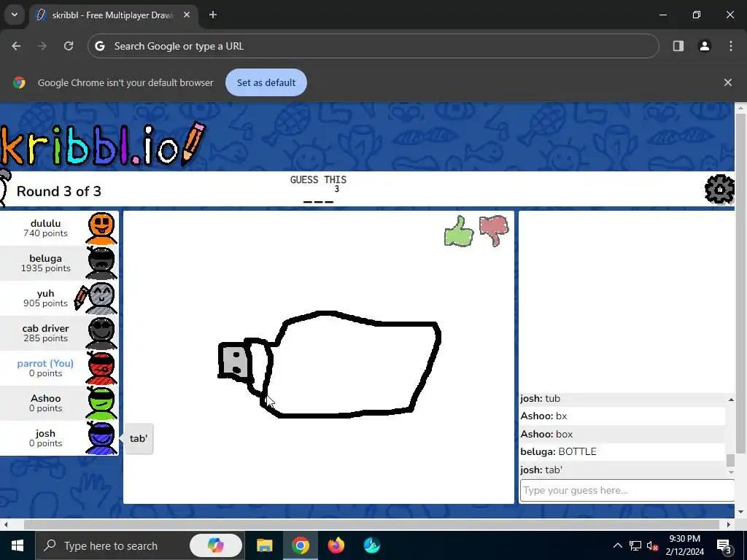The width and height of the screenshot is (747, 560).
Task: Click the muted volume tray icon
Action: (652, 545)
